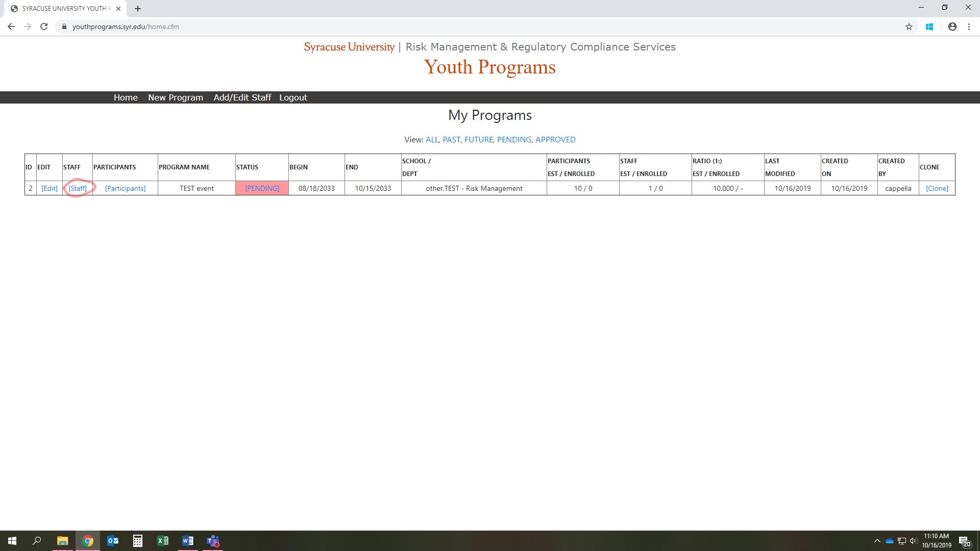View ALL programs
980x551 pixels.
pyautogui.click(x=431, y=140)
